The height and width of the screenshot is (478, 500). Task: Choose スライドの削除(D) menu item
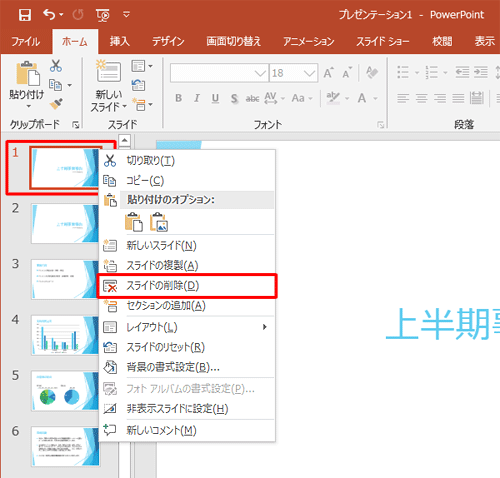[x=187, y=286]
